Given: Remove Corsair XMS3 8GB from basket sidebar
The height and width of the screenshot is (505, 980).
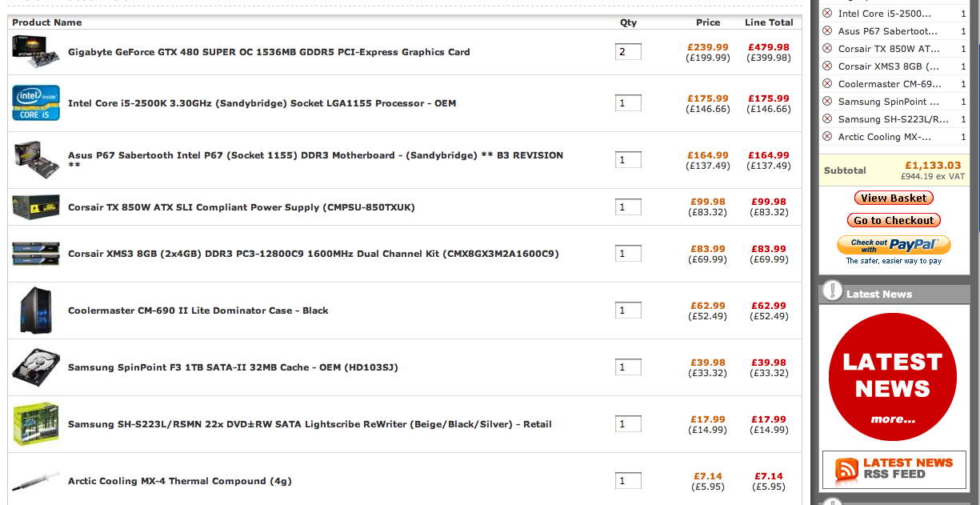Looking at the screenshot, I should [827, 66].
